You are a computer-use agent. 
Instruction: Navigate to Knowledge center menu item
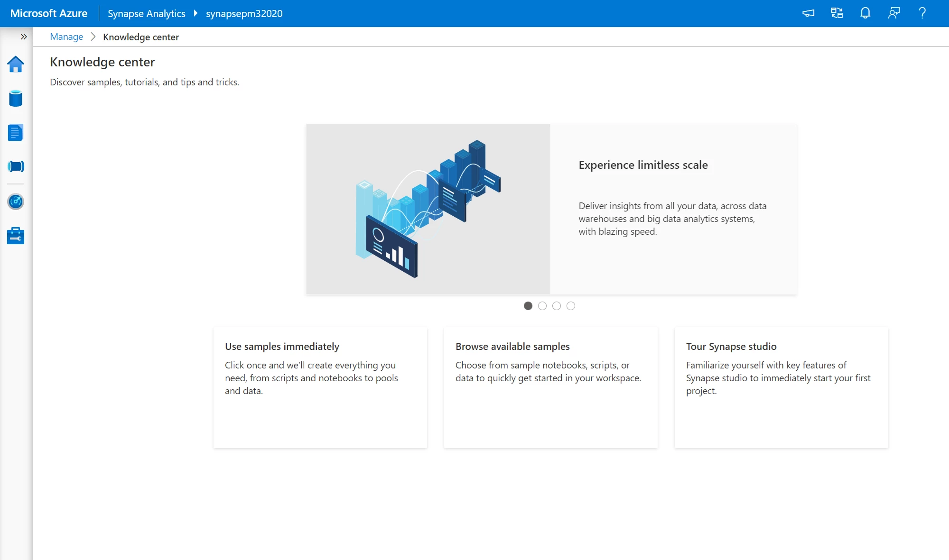click(x=141, y=36)
